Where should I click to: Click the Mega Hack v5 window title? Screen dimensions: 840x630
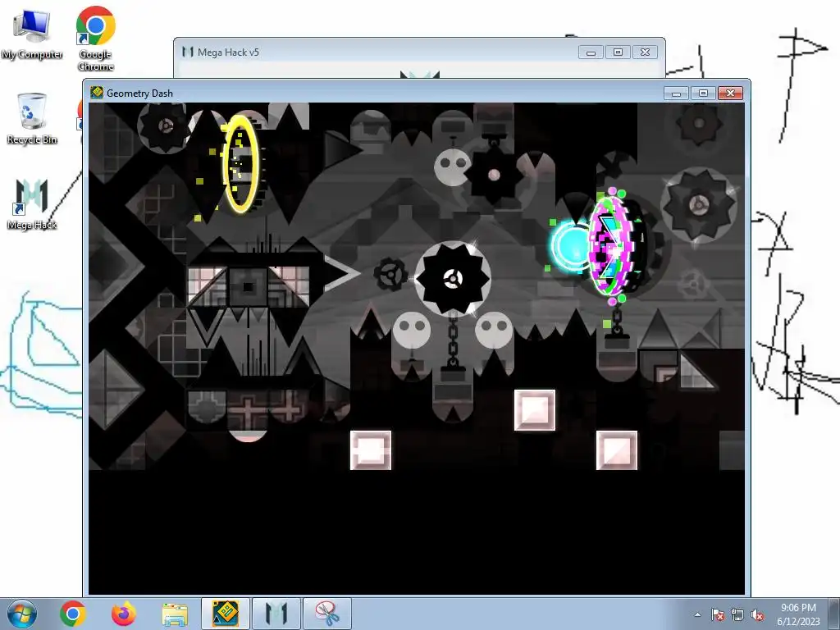[228, 52]
